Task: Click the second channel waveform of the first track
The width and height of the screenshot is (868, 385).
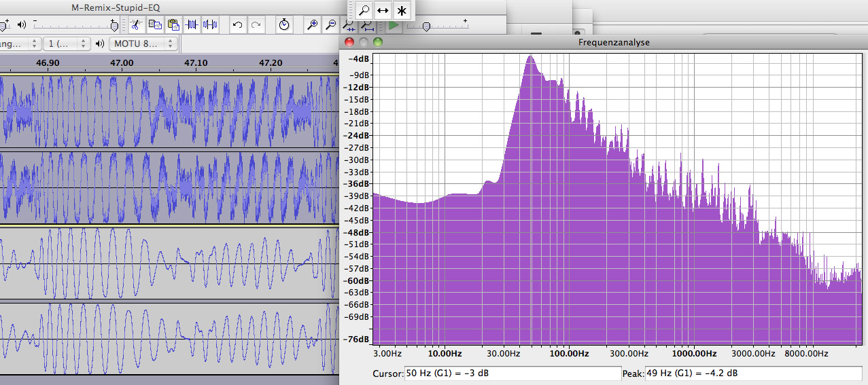Action: (x=169, y=187)
